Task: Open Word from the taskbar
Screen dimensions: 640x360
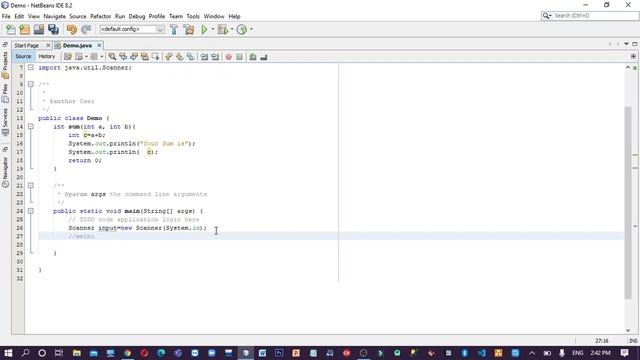Action: (262, 353)
